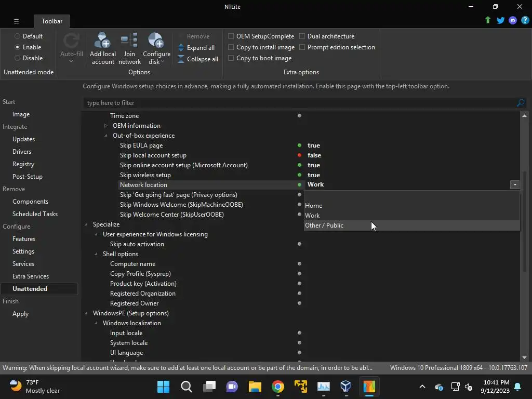Click the Network location dropdown arrow
This screenshot has height=399, width=532.
tap(515, 184)
